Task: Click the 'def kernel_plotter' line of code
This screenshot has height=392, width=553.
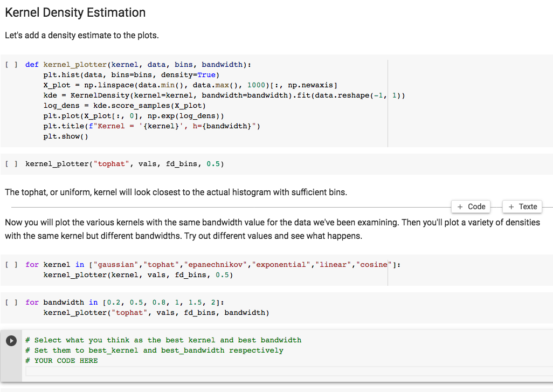Action: (x=138, y=65)
